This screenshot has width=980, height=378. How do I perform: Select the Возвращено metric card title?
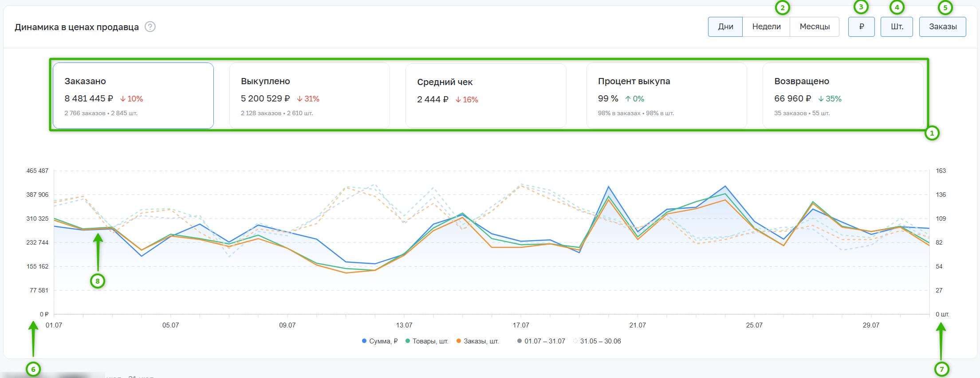(x=802, y=81)
